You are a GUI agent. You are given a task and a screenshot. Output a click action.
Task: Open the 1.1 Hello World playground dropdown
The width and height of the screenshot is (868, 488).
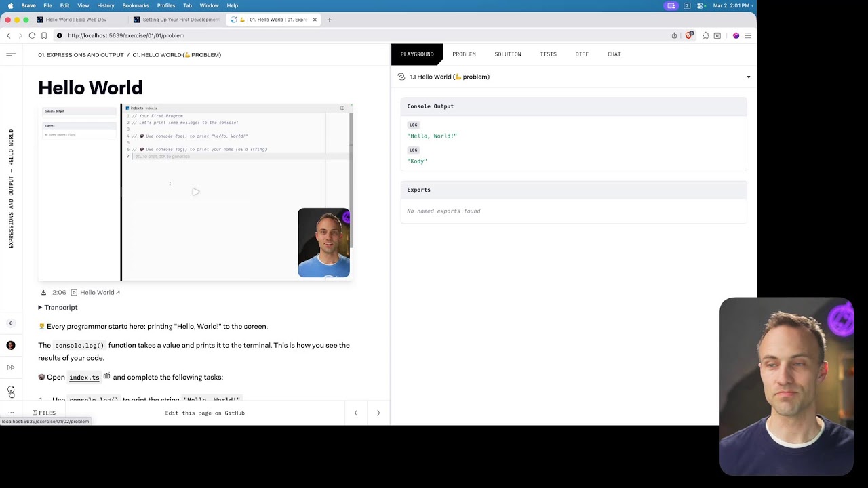749,77
